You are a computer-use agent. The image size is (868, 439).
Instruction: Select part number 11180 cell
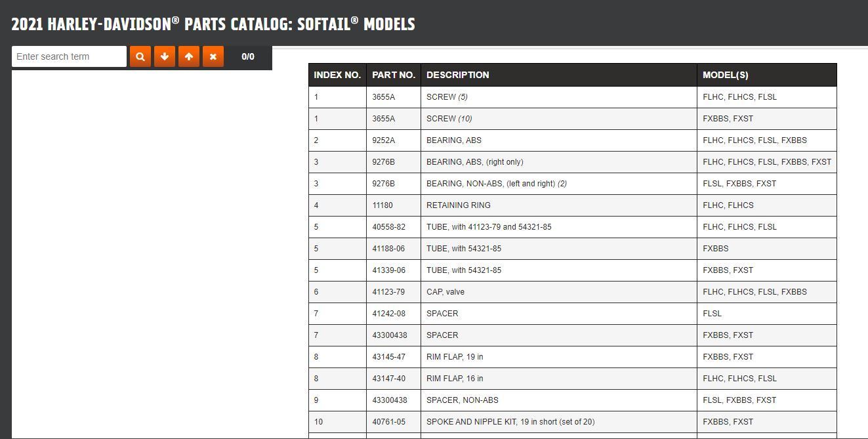[x=382, y=205]
